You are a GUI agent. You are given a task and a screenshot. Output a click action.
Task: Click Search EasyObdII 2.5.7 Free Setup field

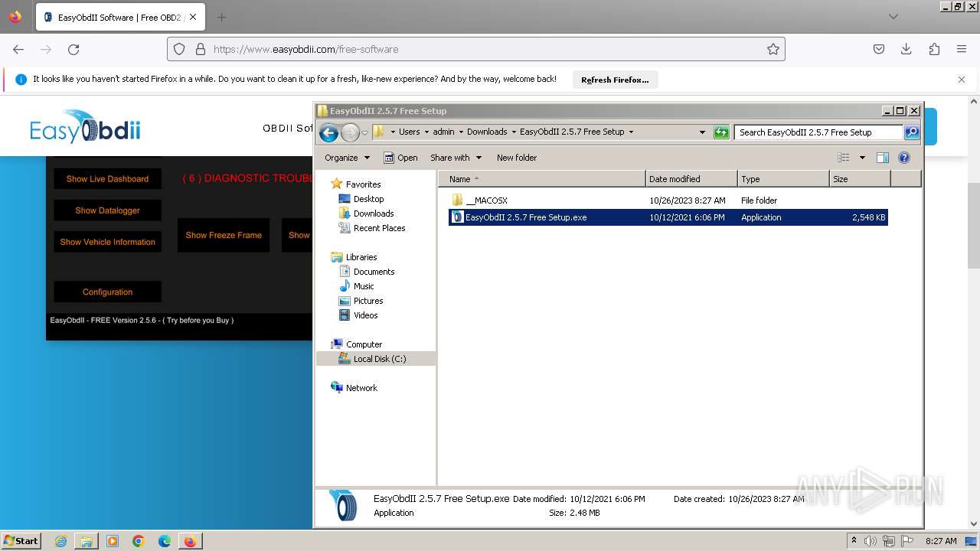pos(818,132)
